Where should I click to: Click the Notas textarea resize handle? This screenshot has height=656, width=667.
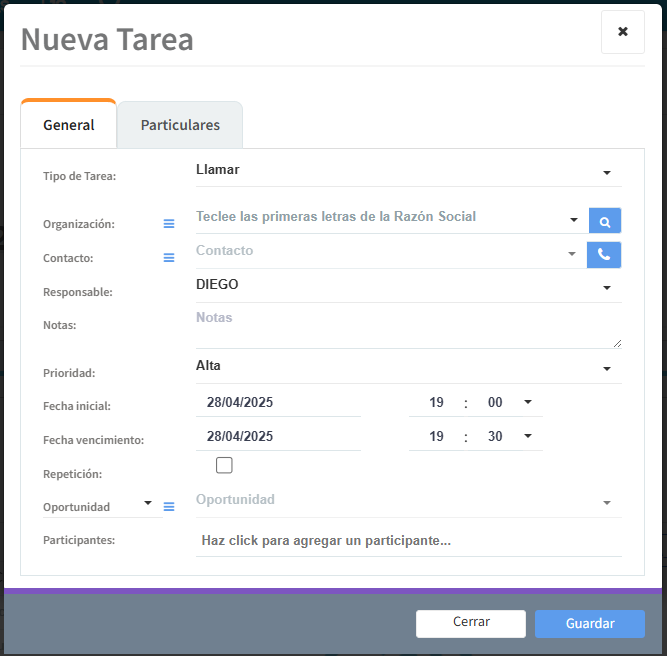tap(618, 343)
